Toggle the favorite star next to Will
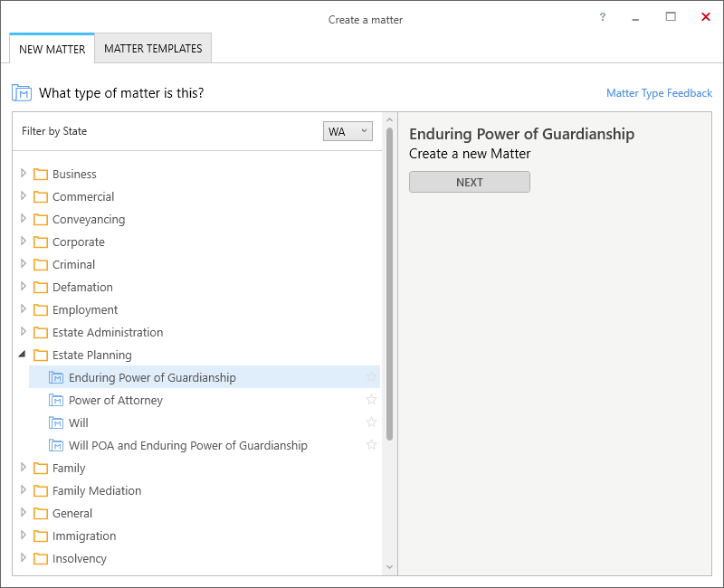724x588 pixels. click(371, 422)
